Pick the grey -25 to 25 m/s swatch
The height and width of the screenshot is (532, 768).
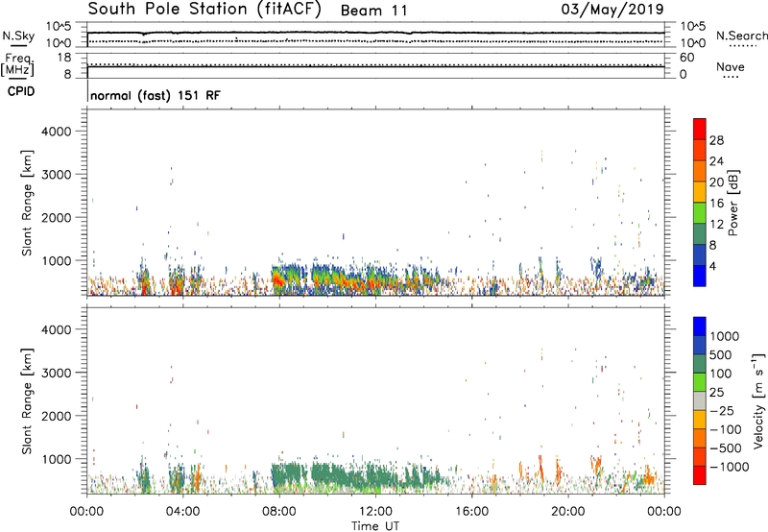700,400
